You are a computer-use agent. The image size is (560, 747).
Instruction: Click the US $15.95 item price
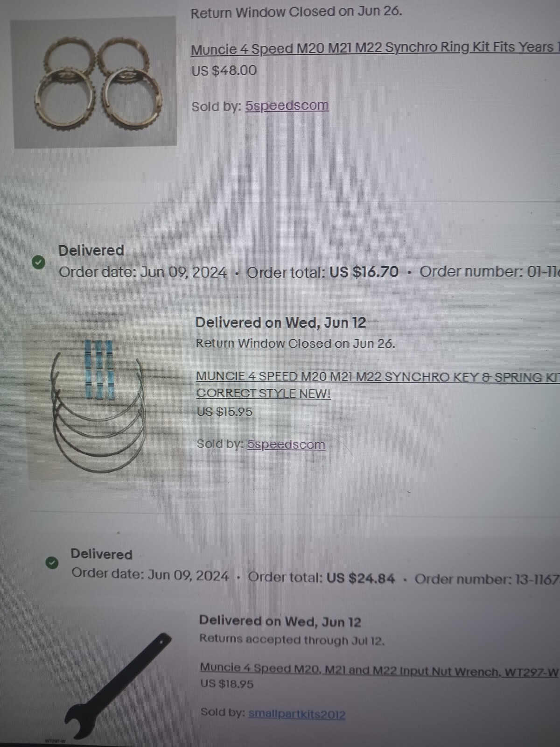tap(224, 412)
